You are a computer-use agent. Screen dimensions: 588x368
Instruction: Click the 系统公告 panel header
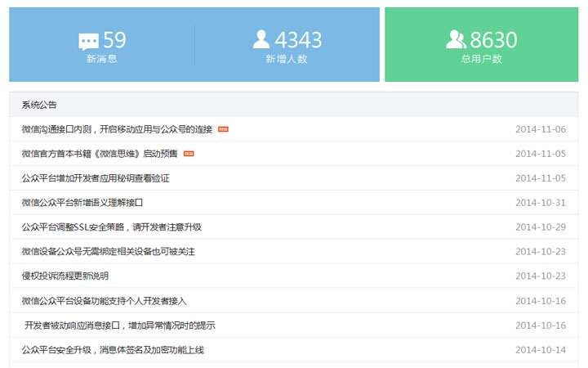coord(39,105)
